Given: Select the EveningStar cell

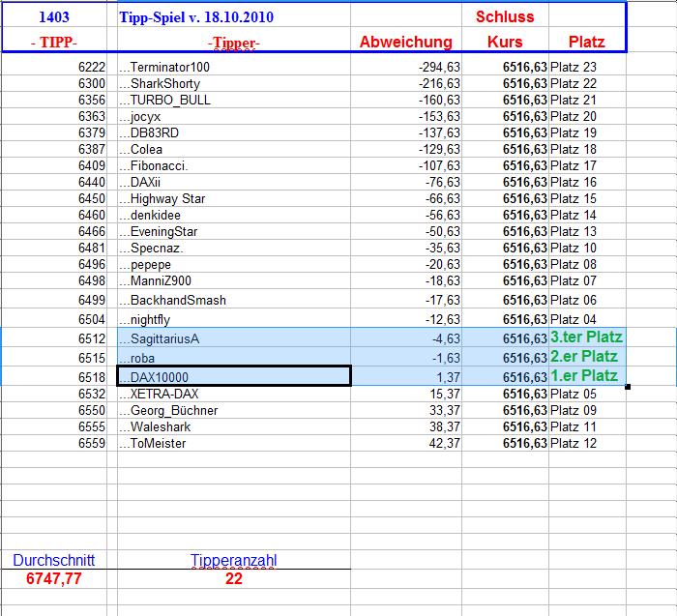Looking at the screenshot, I should 234,231.
